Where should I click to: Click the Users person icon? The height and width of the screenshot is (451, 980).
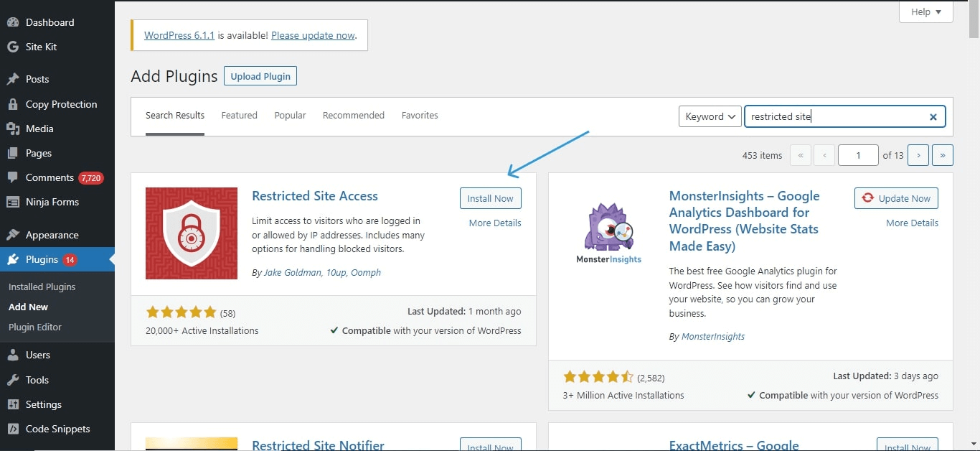coord(13,355)
